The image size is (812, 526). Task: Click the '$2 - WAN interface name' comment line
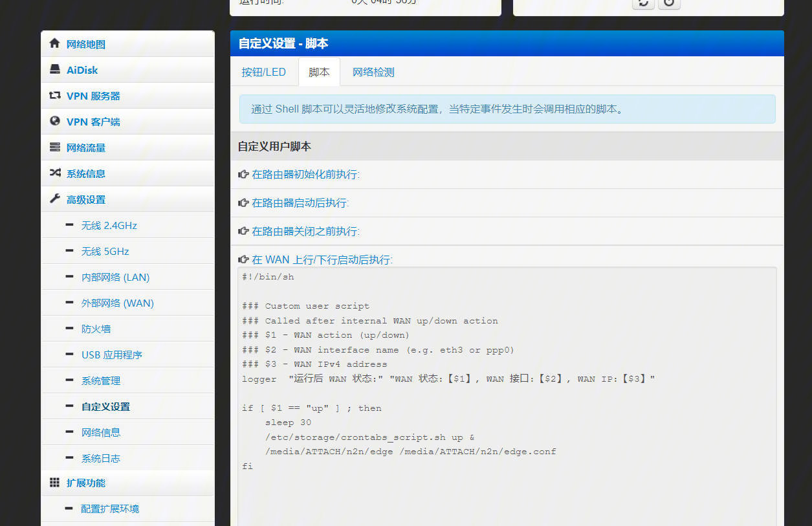point(378,350)
